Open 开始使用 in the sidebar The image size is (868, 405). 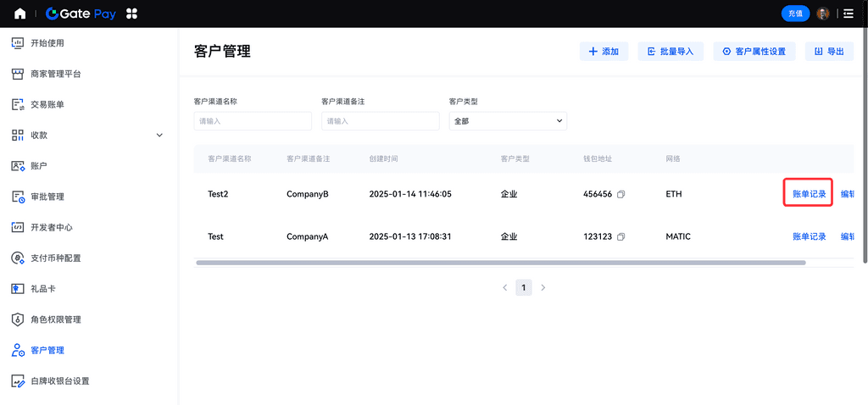pos(47,43)
